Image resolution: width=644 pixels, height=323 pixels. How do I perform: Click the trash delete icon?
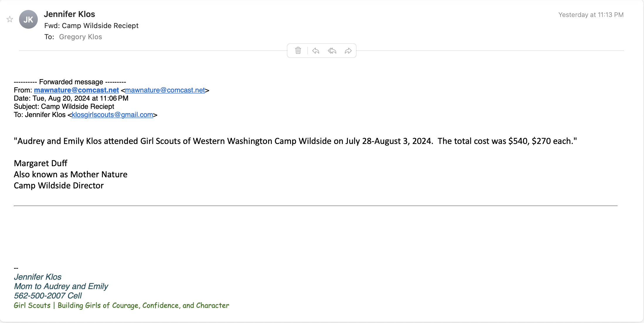pos(298,51)
